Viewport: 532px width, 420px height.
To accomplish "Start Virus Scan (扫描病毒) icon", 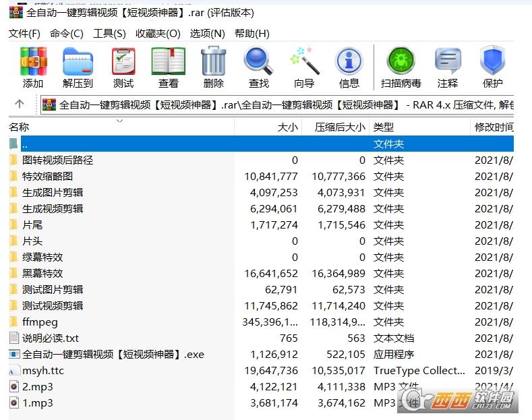I will tap(401, 62).
